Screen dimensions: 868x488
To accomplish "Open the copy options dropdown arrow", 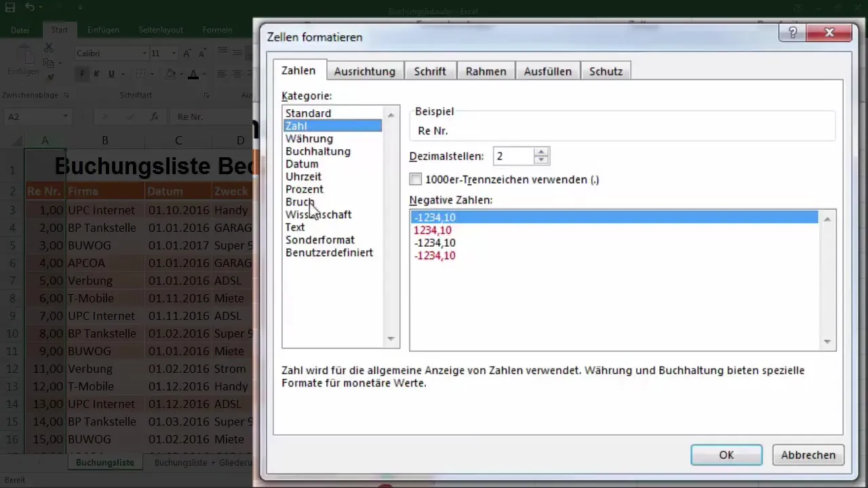I will click(60, 63).
